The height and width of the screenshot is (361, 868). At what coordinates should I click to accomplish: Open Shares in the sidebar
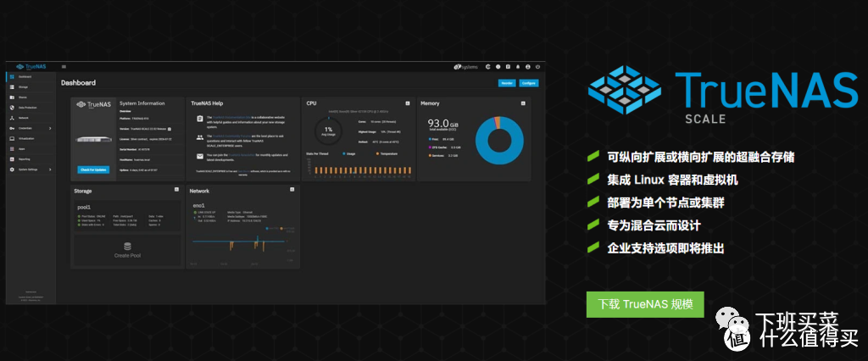click(31, 97)
